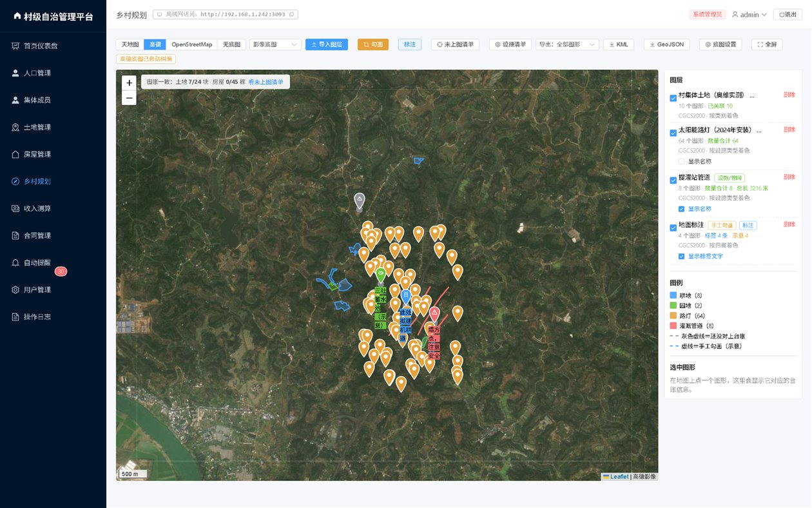Click the 导入图层 button
Viewport: 812px width, 508px height.
327,44
